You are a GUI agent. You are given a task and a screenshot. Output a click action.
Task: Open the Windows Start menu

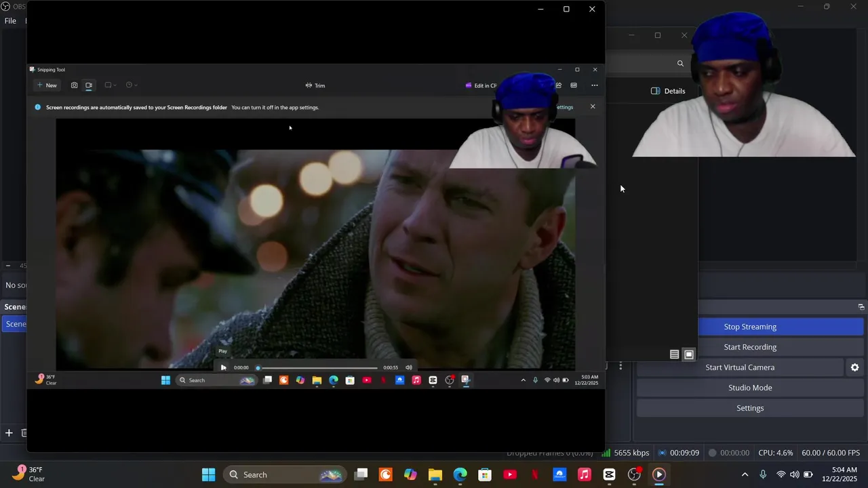208,474
